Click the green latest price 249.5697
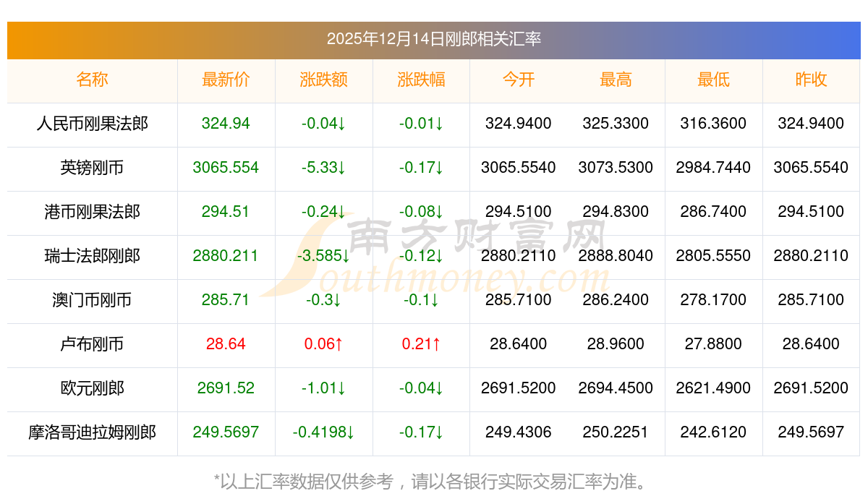Screen dimensions: 868x504 click(x=226, y=432)
